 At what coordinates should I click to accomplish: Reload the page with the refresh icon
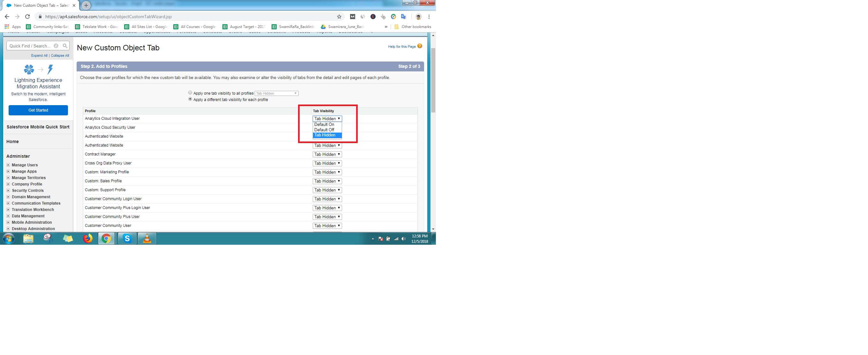28,17
